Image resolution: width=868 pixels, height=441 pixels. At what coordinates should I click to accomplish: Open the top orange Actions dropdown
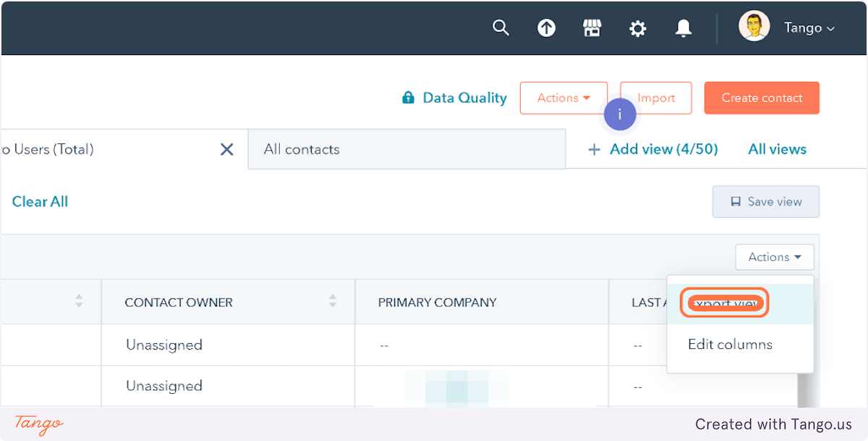pos(563,98)
